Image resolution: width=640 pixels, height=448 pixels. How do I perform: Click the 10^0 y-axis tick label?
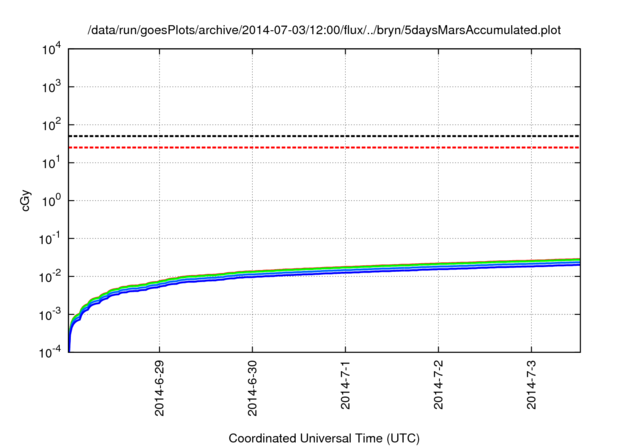[x=51, y=201]
